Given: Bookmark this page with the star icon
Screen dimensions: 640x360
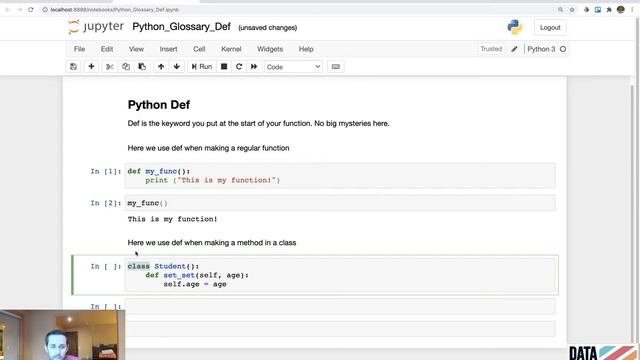Looking at the screenshot, I should 572,9.
